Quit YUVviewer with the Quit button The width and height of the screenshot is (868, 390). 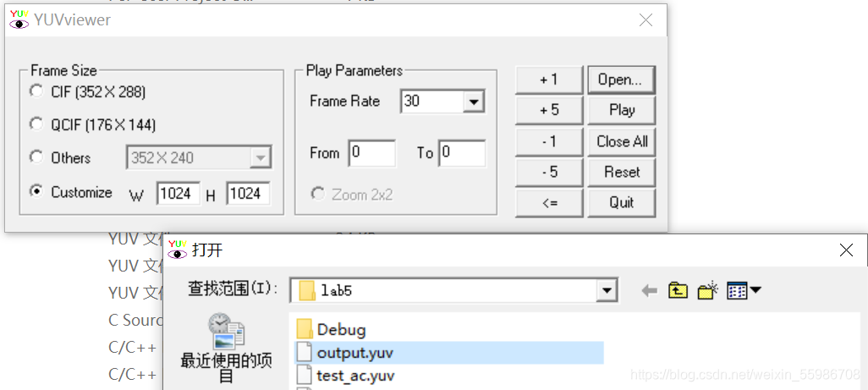click(x=621, y=203)
